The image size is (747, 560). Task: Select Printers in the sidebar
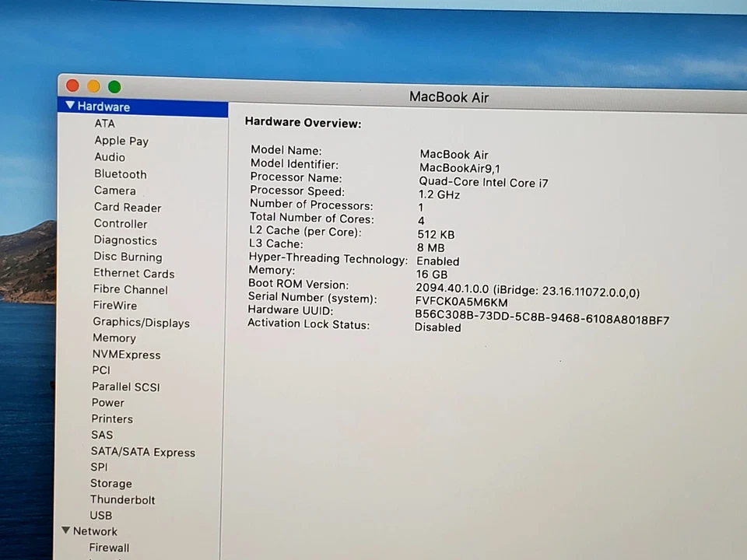[x=112, y=419]
